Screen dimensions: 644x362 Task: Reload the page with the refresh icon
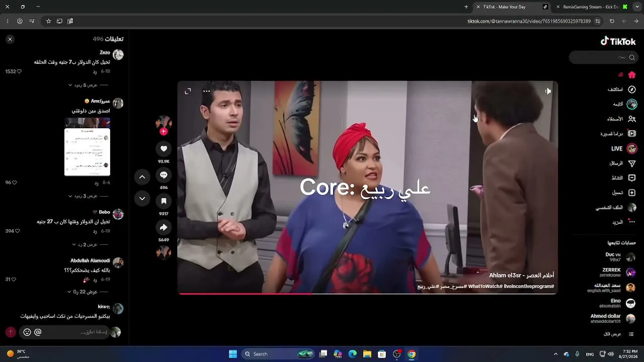(x=612, y=21)
